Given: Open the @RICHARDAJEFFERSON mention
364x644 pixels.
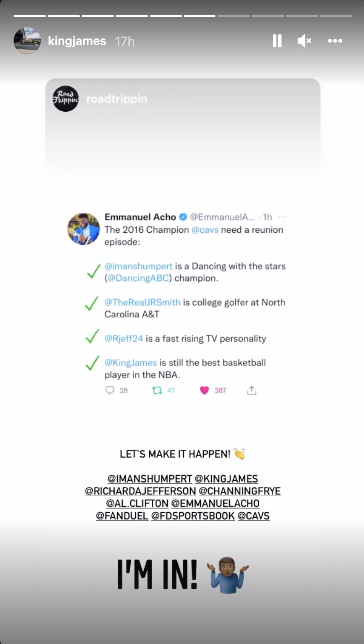Looking at the screenshot, I should click(x=140, y=491).
